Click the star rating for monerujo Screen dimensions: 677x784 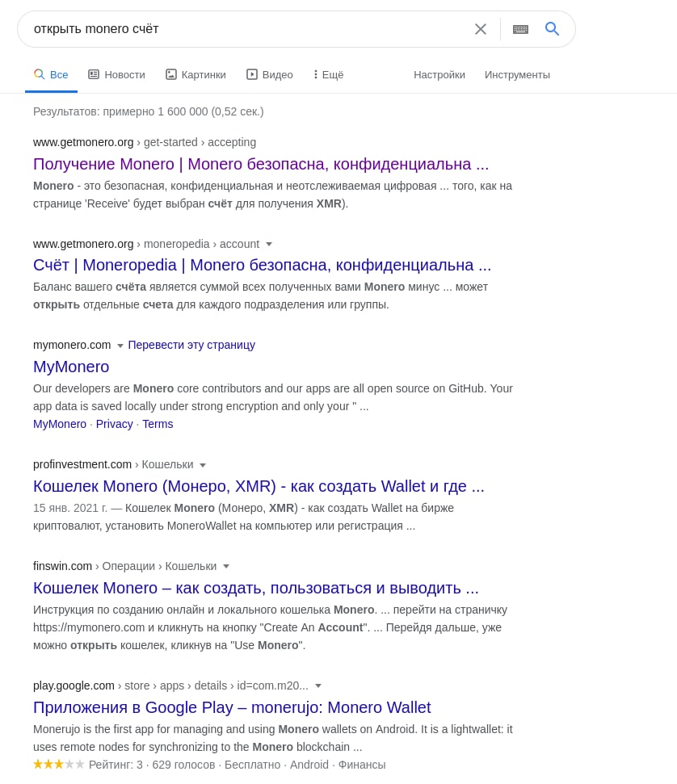(x=58, y=764)
